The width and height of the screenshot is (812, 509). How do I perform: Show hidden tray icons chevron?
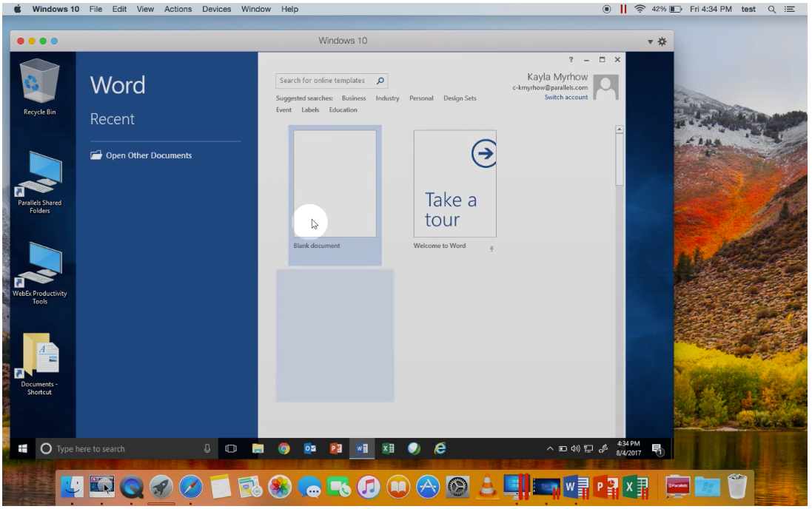tap(549, 448)
